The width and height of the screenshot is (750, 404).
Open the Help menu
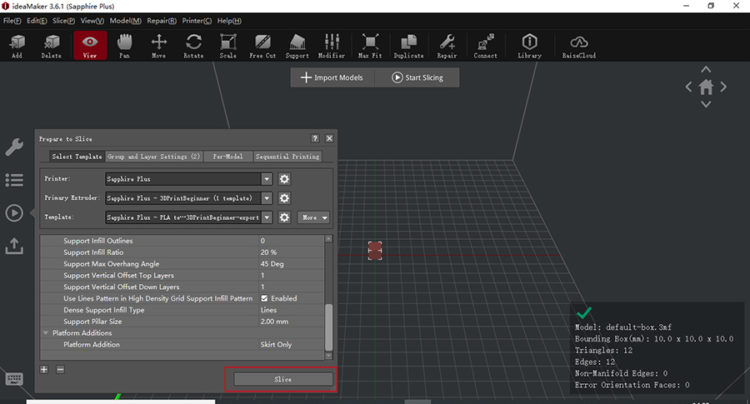(229, 21)
